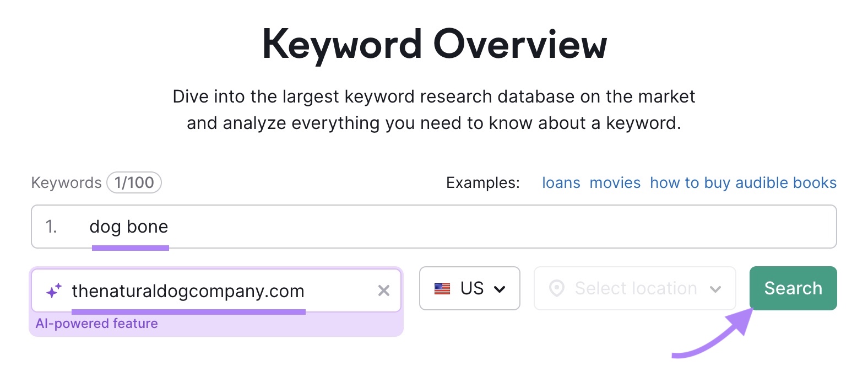Click the AI sparkle icon in domain field
Viewport: 868px width, 366px height.
(53, 289)
